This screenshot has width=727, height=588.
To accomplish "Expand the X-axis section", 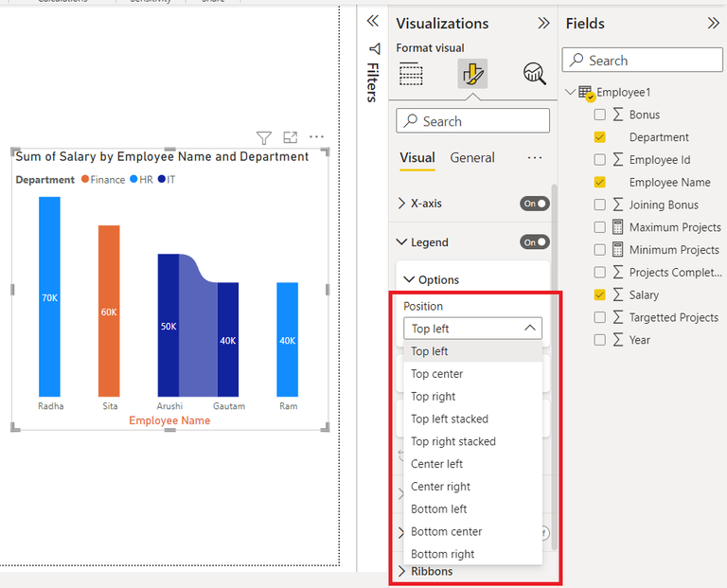I will tap(401, 204).
